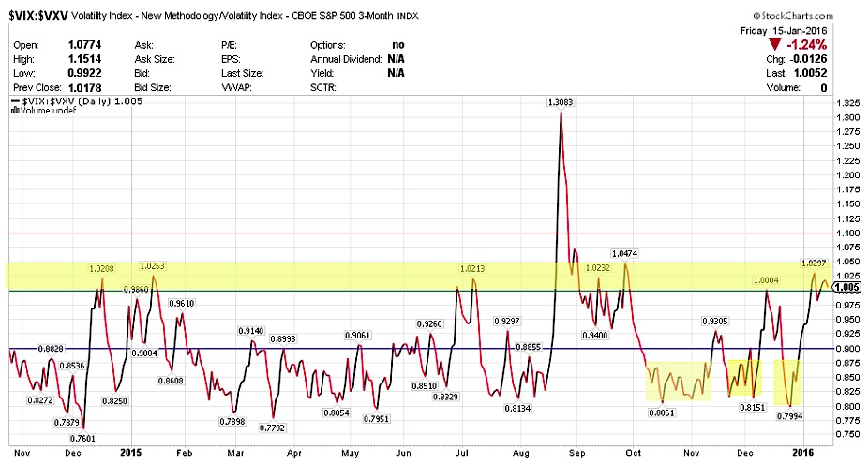The image size is (868, 465).
Task: Click the Volume value 0 in header
Action: click(x=824, y=87)
